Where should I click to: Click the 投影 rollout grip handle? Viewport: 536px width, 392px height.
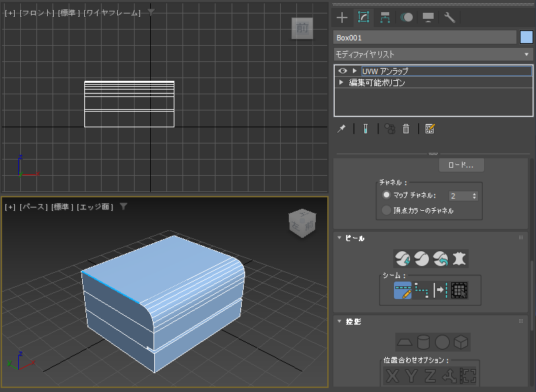[x=521, y=321]
